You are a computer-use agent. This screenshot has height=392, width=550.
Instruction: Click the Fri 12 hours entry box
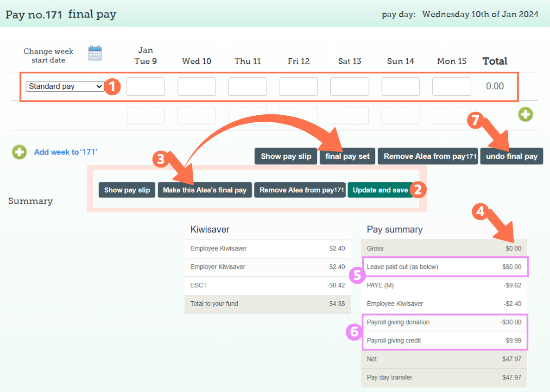click(298, 86)
